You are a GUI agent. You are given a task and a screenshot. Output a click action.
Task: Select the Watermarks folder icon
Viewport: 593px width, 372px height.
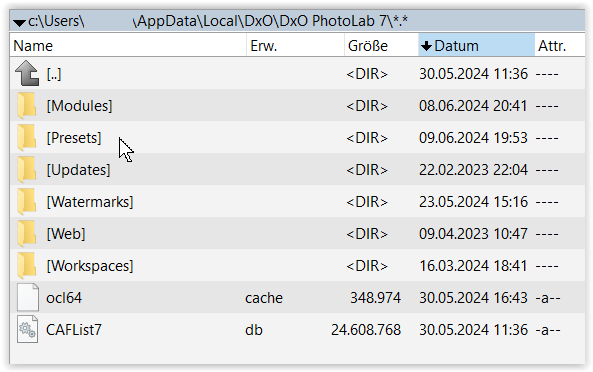pos(27,202)
